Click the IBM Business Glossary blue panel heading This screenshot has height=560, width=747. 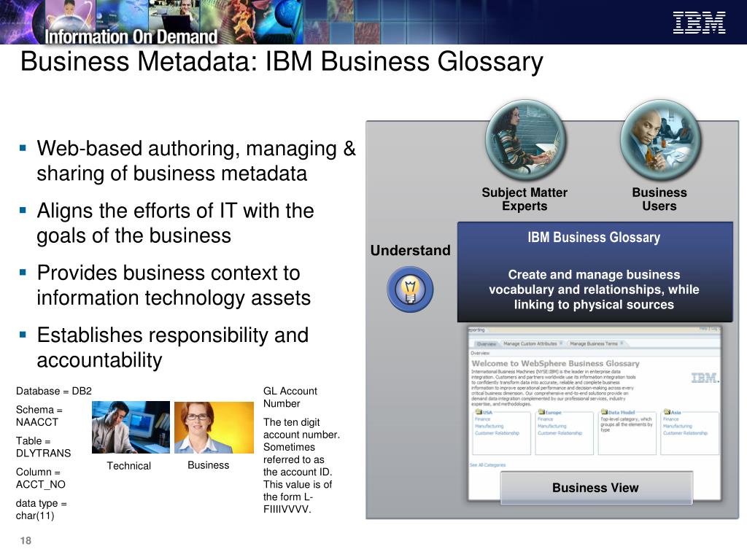tap(594, 237)
